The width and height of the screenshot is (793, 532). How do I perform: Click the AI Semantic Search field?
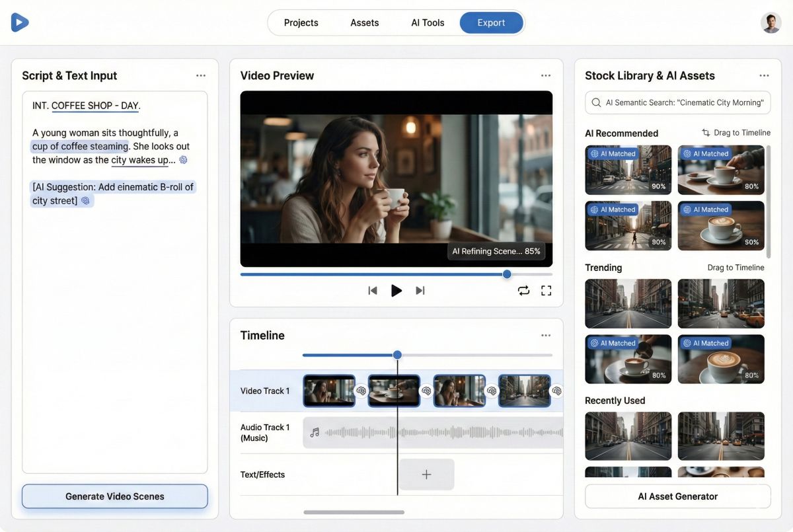(677, 102)
